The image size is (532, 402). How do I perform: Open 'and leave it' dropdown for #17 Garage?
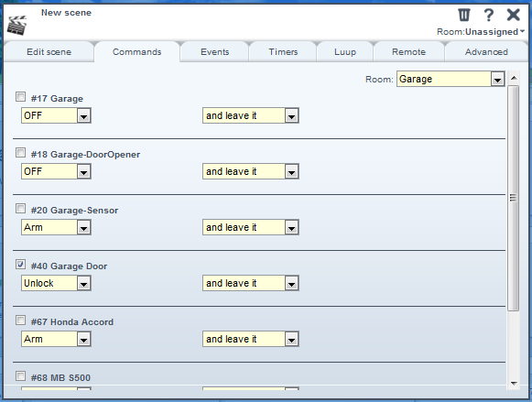[x=250, y=115]
